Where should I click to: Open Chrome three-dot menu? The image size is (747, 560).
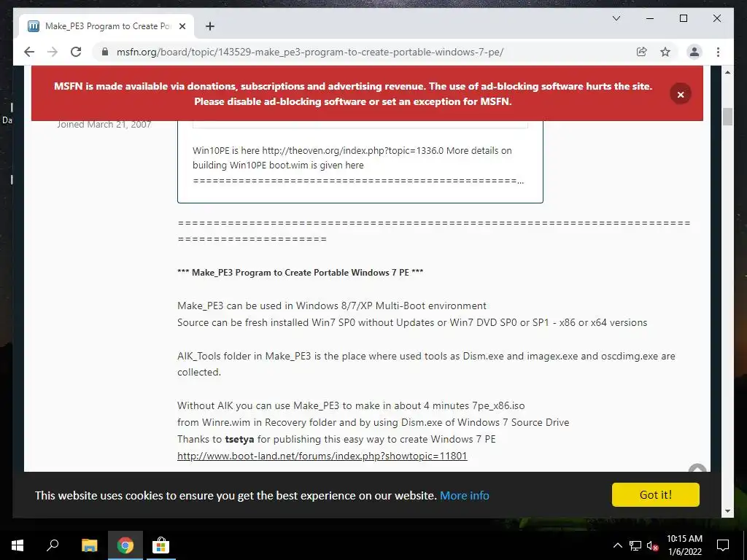click(x=718, y=52)
